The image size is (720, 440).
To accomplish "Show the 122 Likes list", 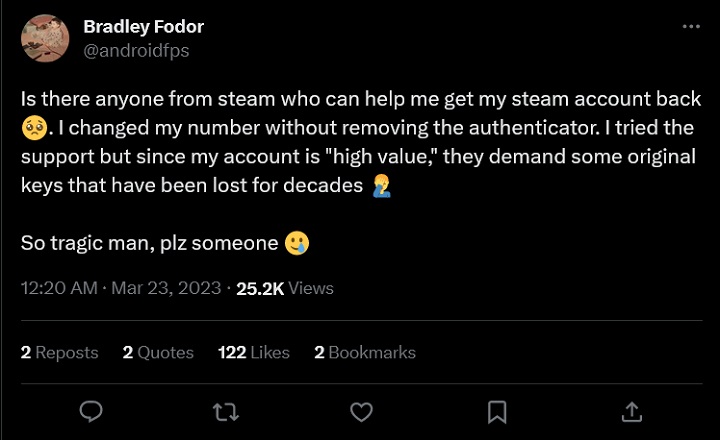I will pos(253,352).
